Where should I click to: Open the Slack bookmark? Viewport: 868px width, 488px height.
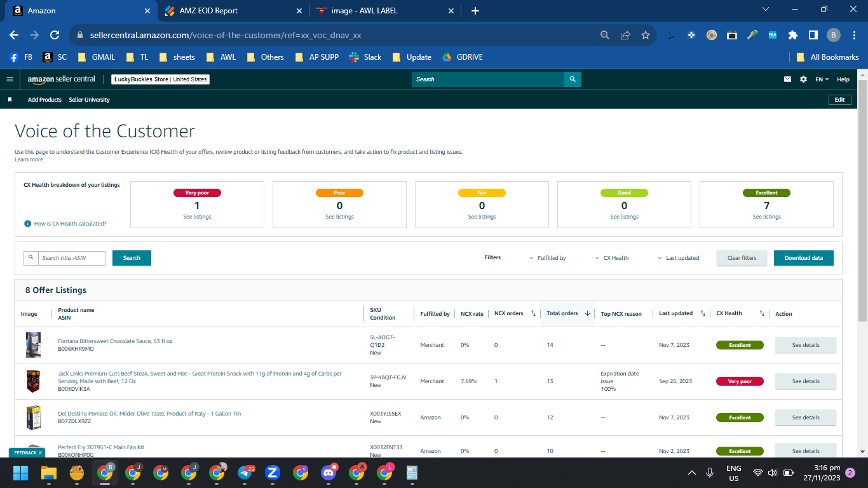click(365, 57)
